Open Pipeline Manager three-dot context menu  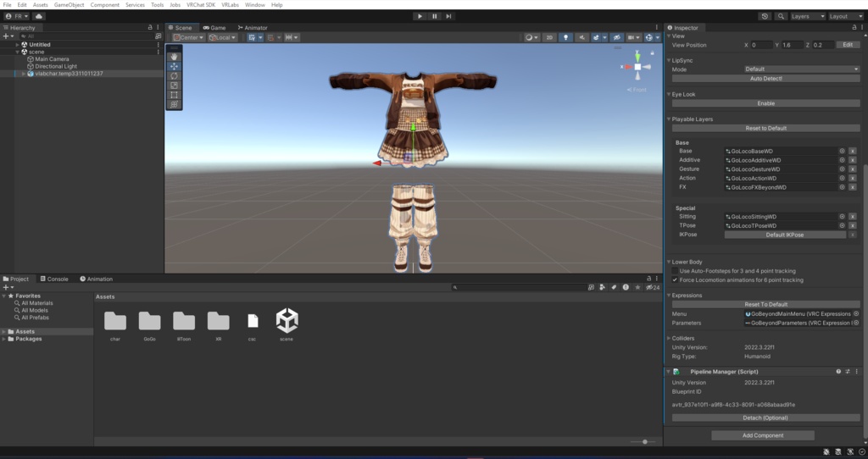(x=856, y=372)
